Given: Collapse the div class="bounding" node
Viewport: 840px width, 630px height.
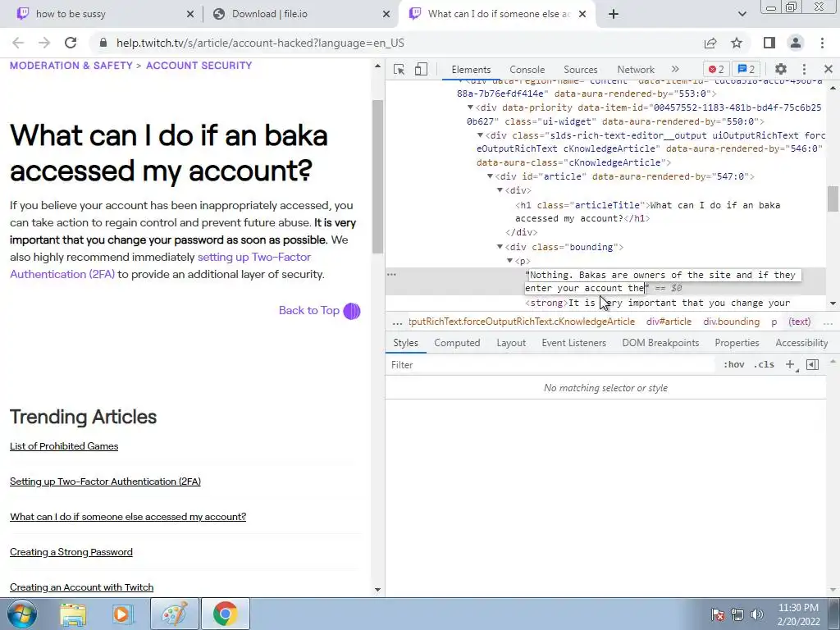Looking at the screenshot, I should (500, 247).
